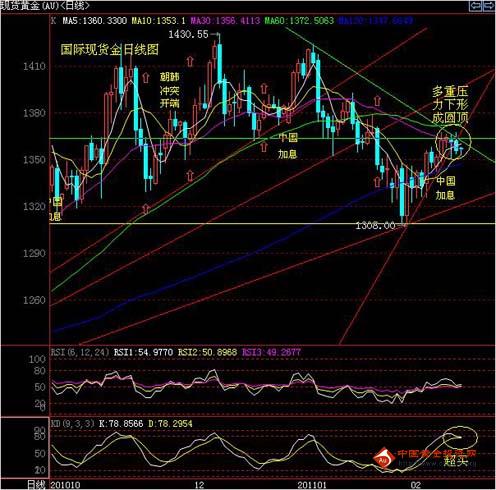
Task: Select the MA60 indicator label
Action: [299, 21]
